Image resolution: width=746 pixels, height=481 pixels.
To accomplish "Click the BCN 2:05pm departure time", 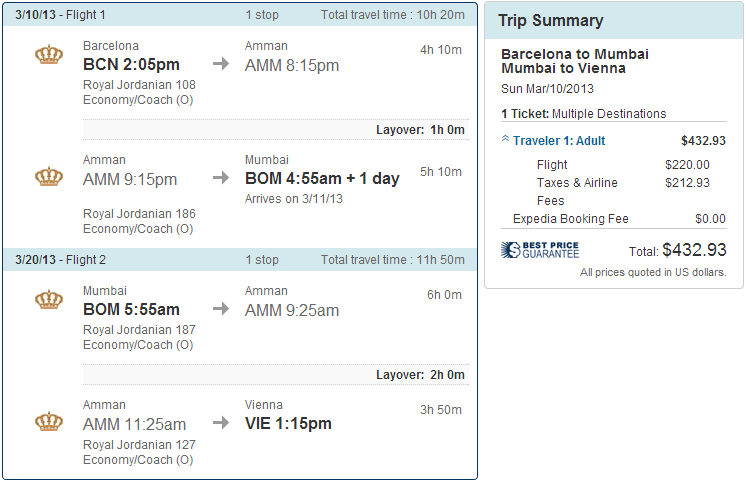I will (131, 65).
